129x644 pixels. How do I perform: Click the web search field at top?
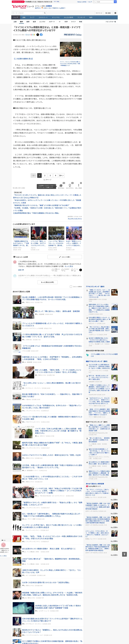(103, 2)
